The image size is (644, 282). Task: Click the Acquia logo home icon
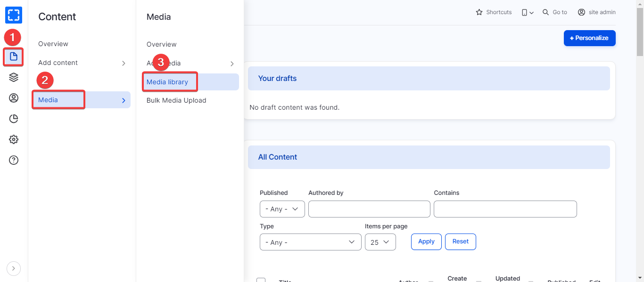14,15
